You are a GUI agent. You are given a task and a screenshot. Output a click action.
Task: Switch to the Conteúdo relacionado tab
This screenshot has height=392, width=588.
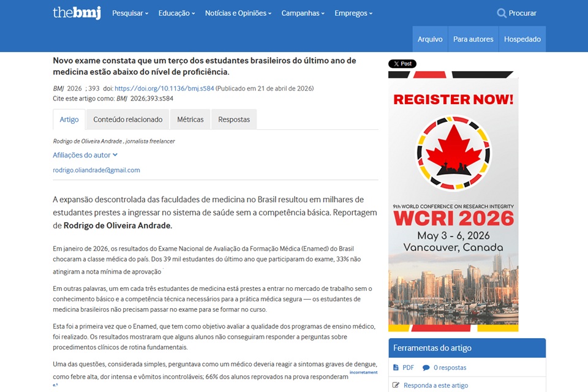(127, 119)
